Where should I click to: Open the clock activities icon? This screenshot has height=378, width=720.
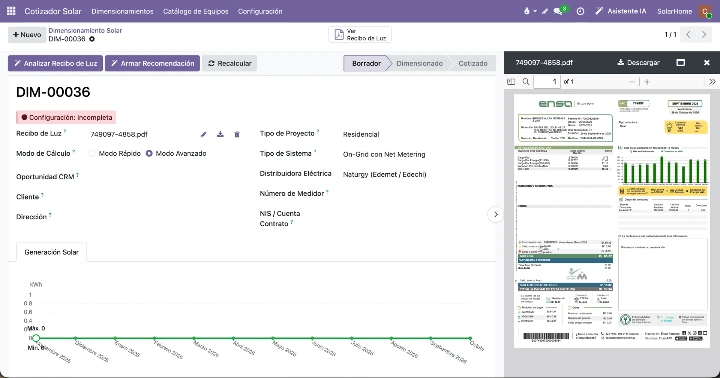[x=580, y=11]
